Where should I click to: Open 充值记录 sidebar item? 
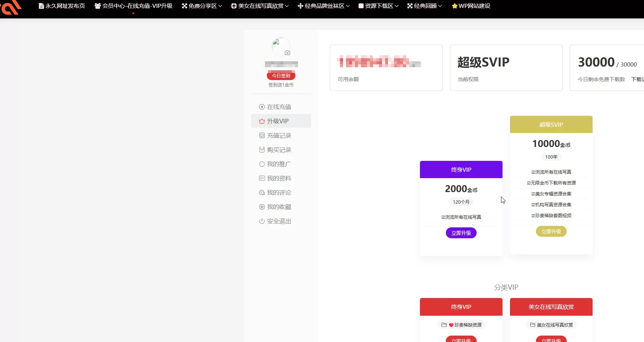pyautogui.click(x=281, y=136)
